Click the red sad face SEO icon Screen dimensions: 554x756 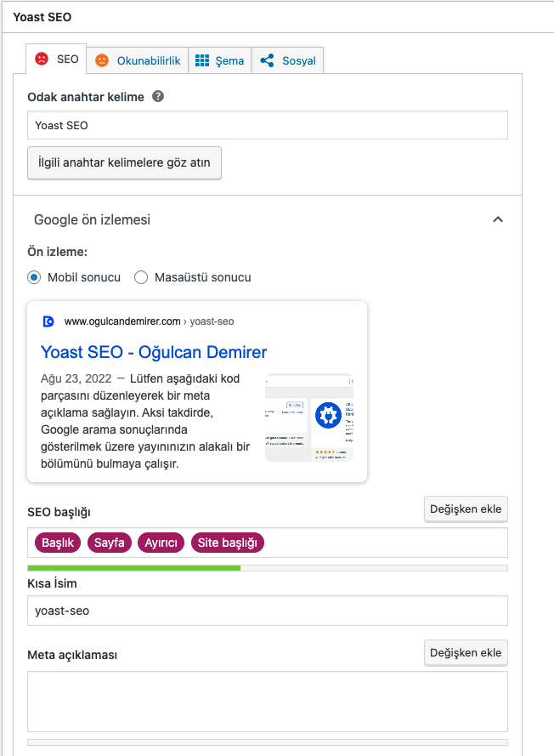[41, 60]
